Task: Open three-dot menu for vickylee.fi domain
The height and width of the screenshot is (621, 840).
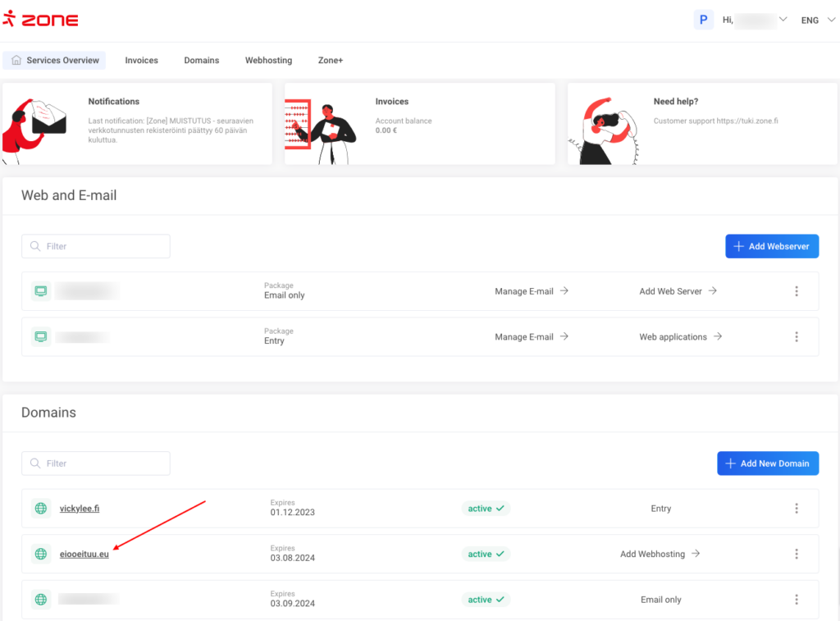Action: point(796,509)
